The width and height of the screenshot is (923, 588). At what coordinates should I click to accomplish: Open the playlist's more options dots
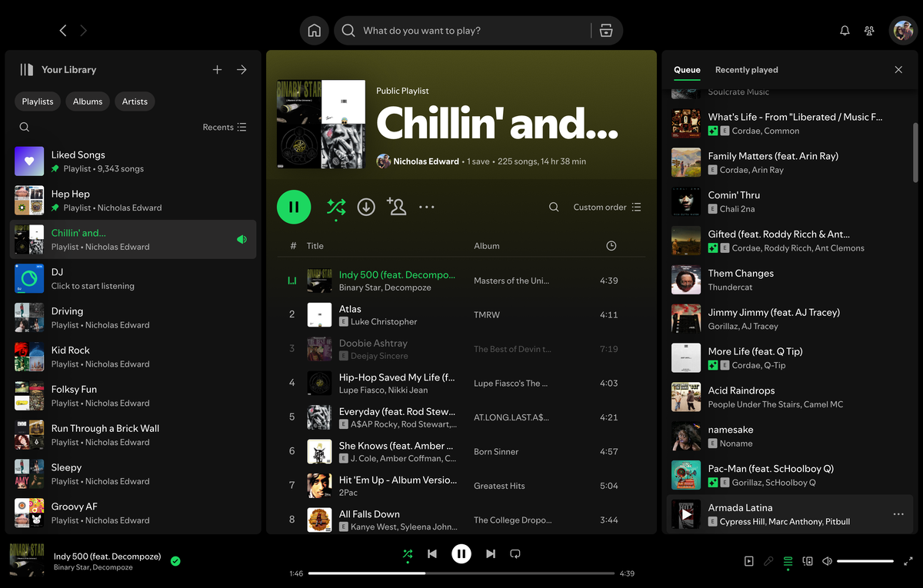tap(427, 207)
